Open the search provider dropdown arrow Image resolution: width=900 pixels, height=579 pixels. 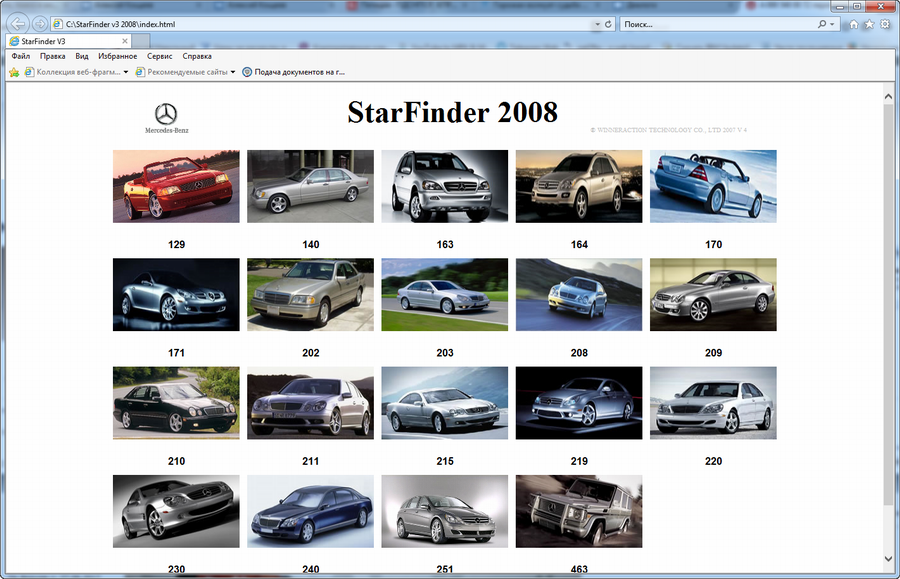tap(832, 24)
